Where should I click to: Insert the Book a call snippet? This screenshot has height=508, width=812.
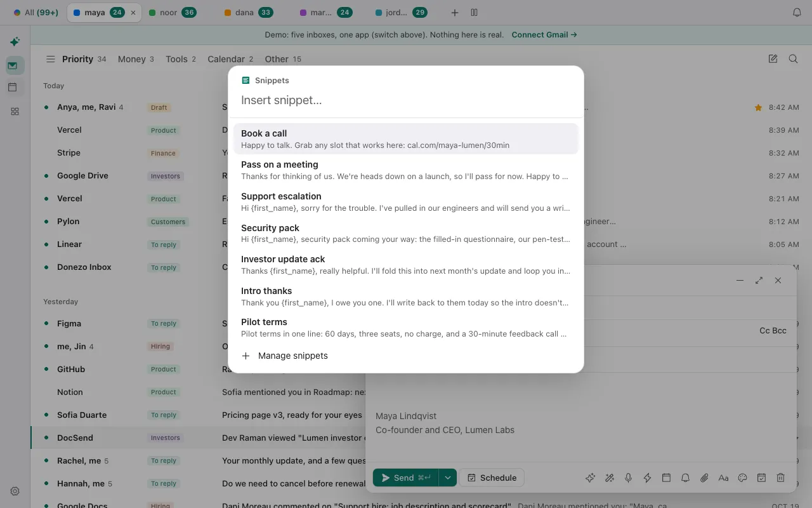click(x=406, y=138)
